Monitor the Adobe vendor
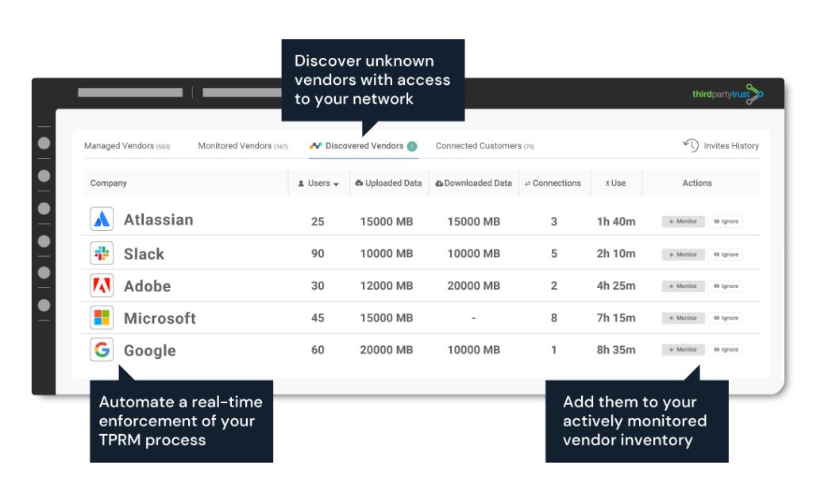 click(x=683, y=287)
